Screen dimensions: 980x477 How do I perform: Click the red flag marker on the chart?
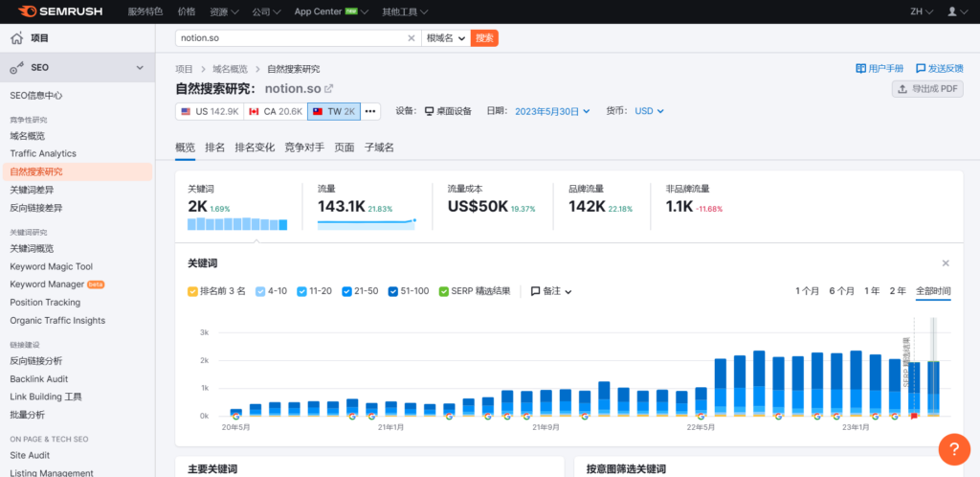pos(914,416)
